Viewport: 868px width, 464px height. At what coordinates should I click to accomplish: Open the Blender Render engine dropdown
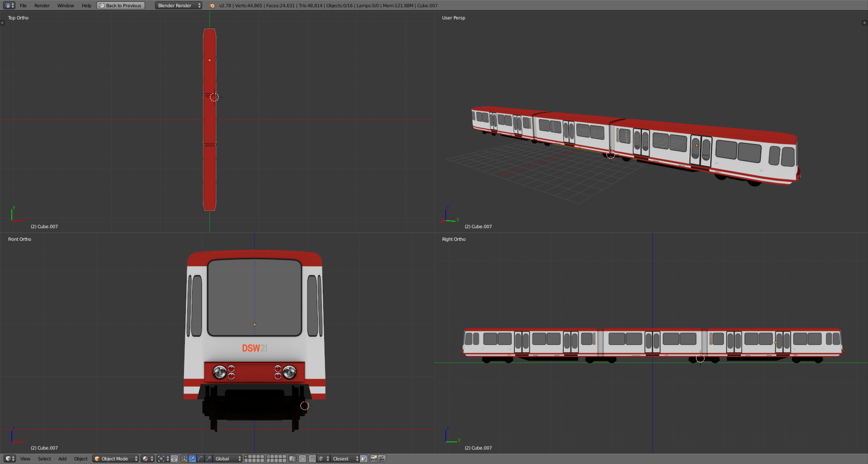pos(179,5)
